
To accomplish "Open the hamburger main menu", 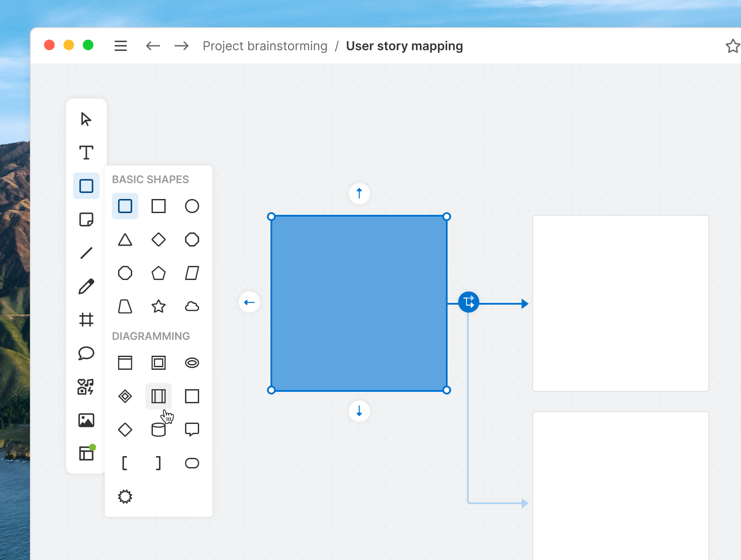I will point(121,46).
